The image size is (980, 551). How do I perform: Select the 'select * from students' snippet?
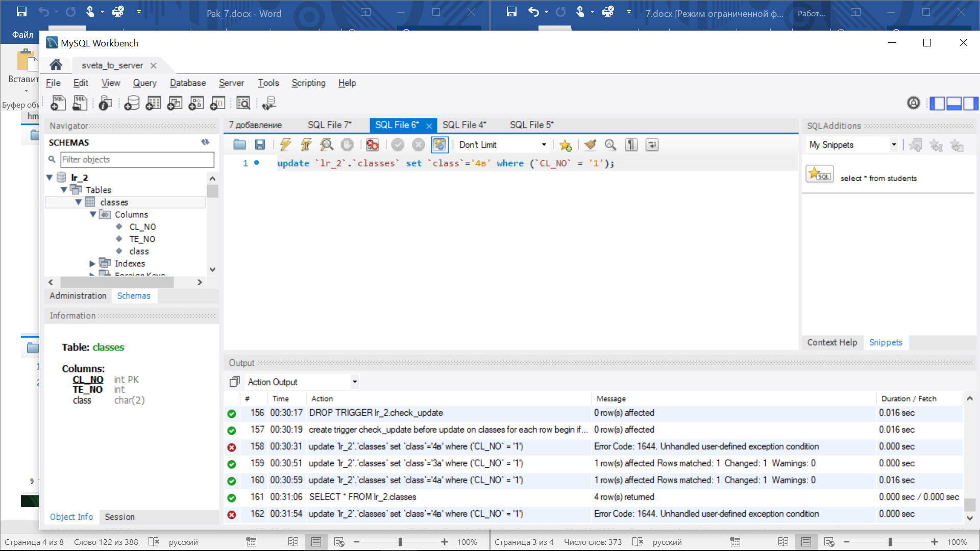tap(878, 178)
